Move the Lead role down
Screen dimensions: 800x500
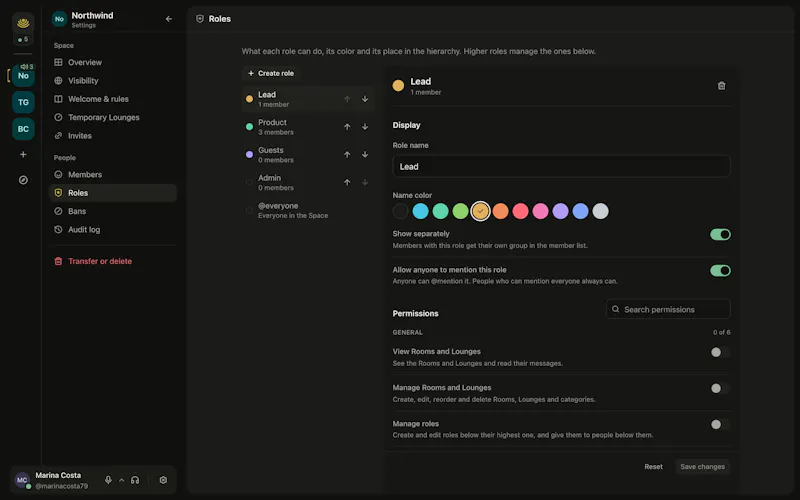point(365,99)
